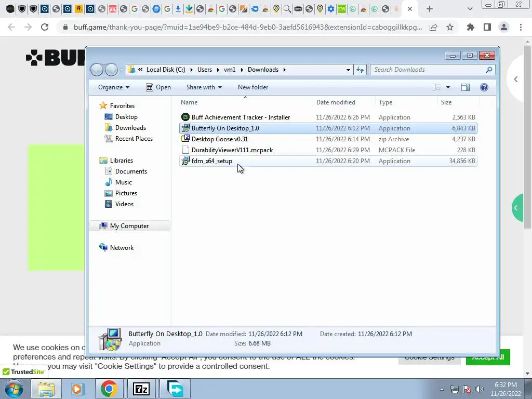Navigate to Local Disk (C:) breadcrumb
The width and height of the screenshot is (532, 399).
pyautogui.click(x=166, y=70)
